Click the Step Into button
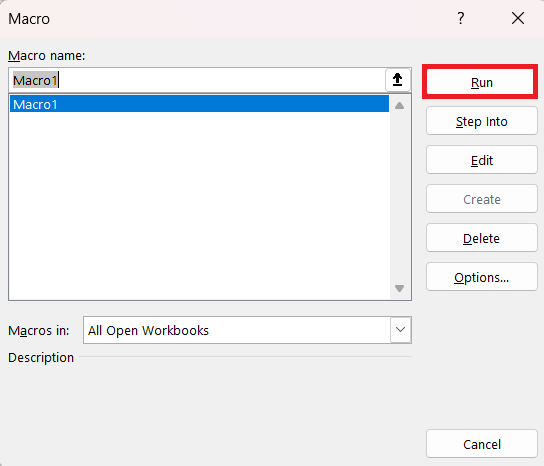 (x=482, y=121)
